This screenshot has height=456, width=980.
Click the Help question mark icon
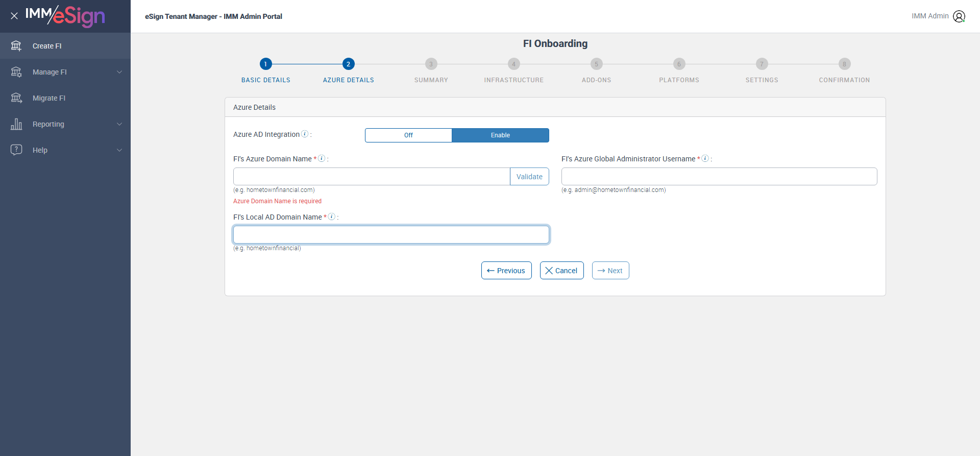click(x=16, y=150)
